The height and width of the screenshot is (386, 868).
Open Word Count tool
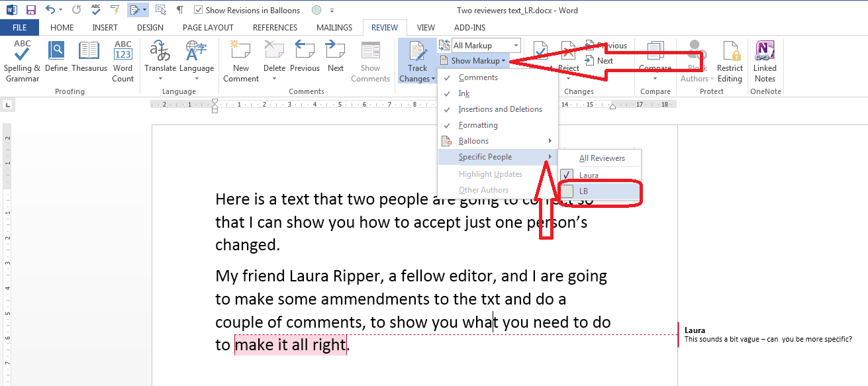click(122, 61)
